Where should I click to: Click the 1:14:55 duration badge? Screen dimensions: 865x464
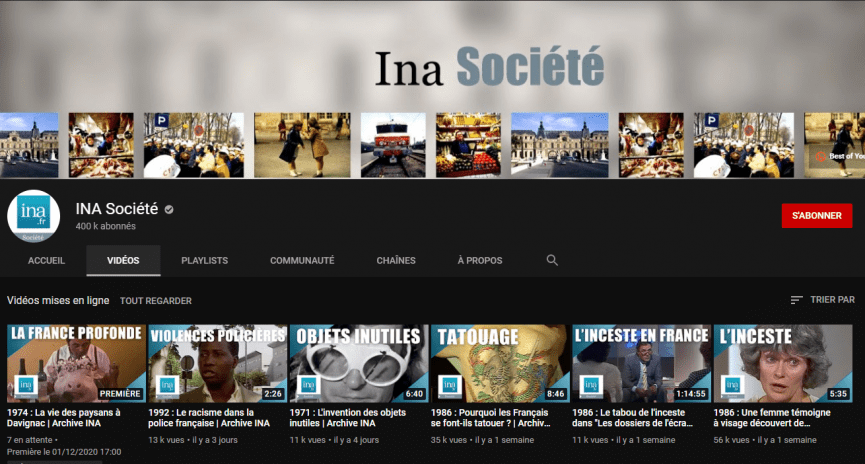pyautogui.click(x=692, y=394)
